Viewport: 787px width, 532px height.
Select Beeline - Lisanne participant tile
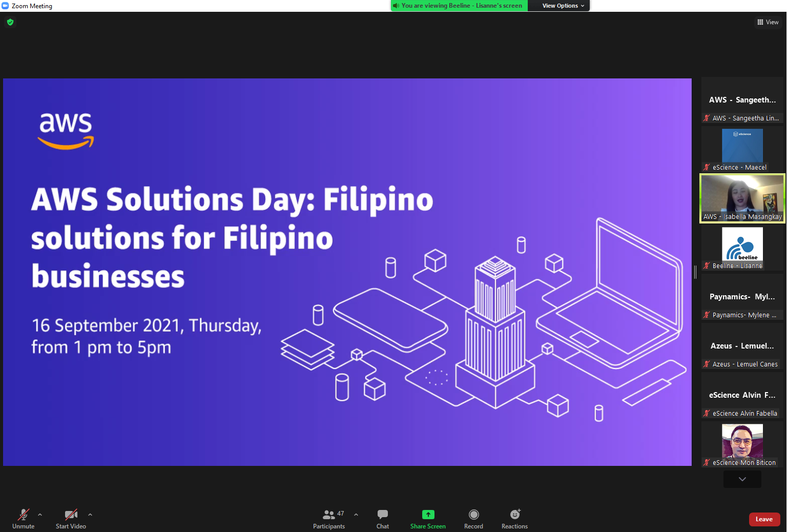pyautogui.click(x=742, y=248)
